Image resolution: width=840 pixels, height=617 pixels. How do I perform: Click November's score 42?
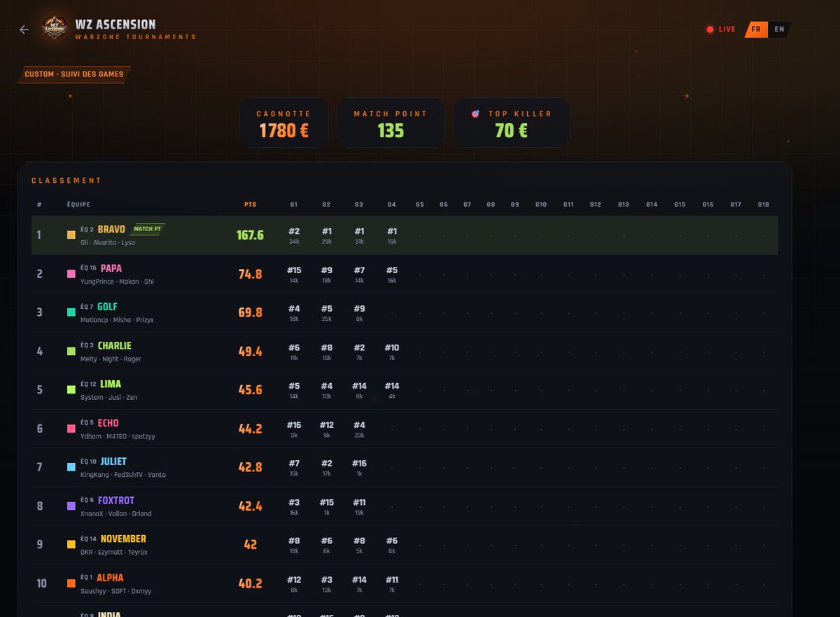(x=250, y=544)
